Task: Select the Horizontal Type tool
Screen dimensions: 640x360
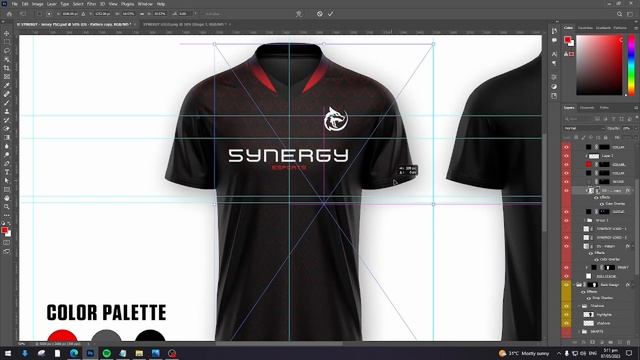Action: (x=7, y=172)
